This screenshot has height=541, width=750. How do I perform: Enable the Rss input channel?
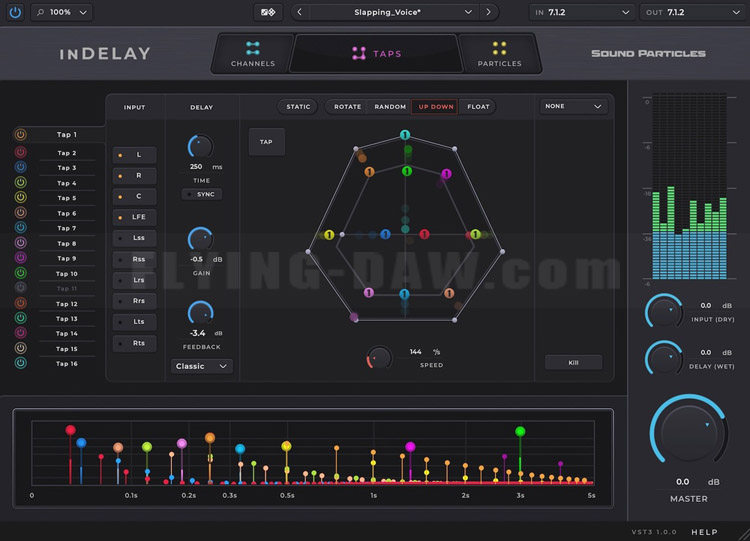[x=134, y=259]
